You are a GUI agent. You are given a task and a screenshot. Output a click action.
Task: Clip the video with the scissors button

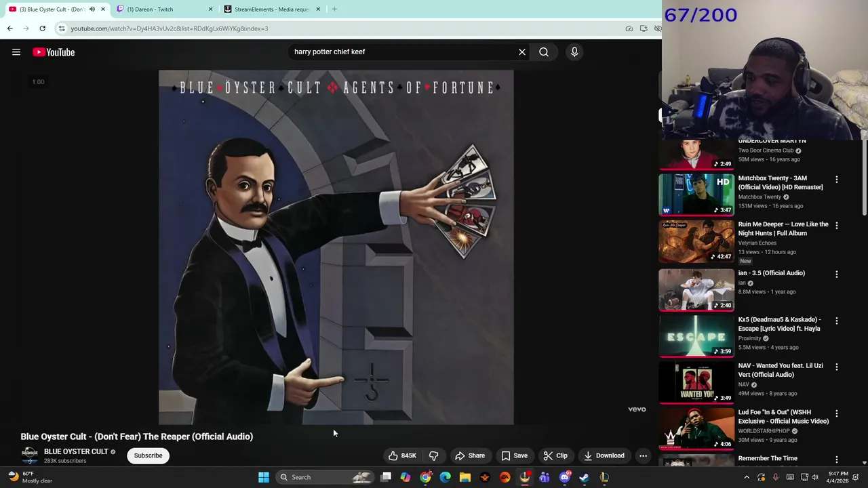click(555, 455)
